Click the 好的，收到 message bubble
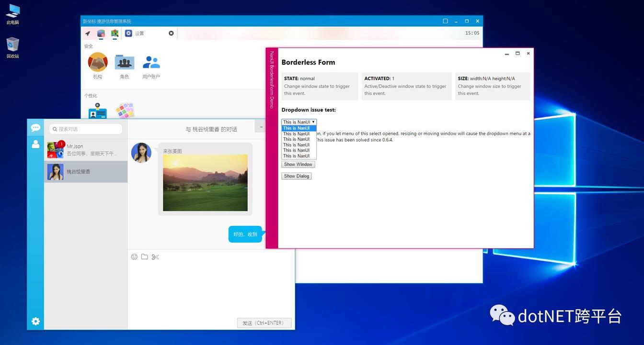Image resolution: width=644 pixels, height=345 pixels. point(245,234)
